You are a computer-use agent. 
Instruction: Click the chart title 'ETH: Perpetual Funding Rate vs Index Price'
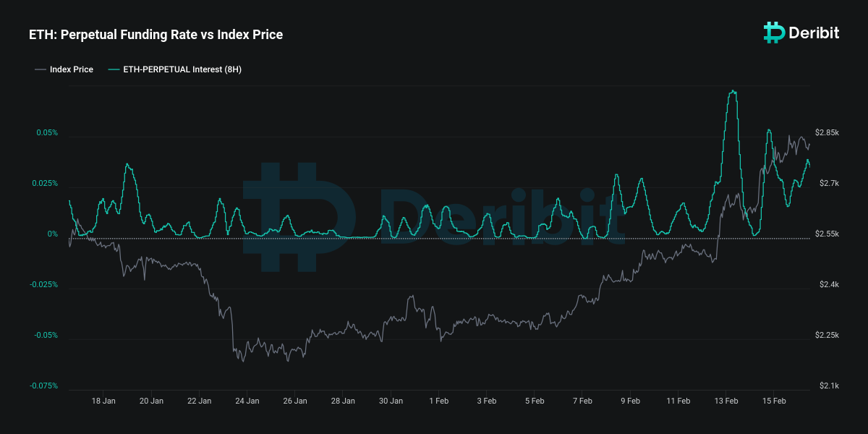pyautogui.click(x=156, y=35)
